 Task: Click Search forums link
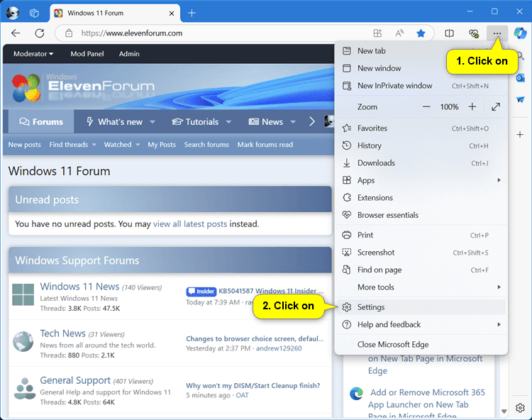coord(206,145)
